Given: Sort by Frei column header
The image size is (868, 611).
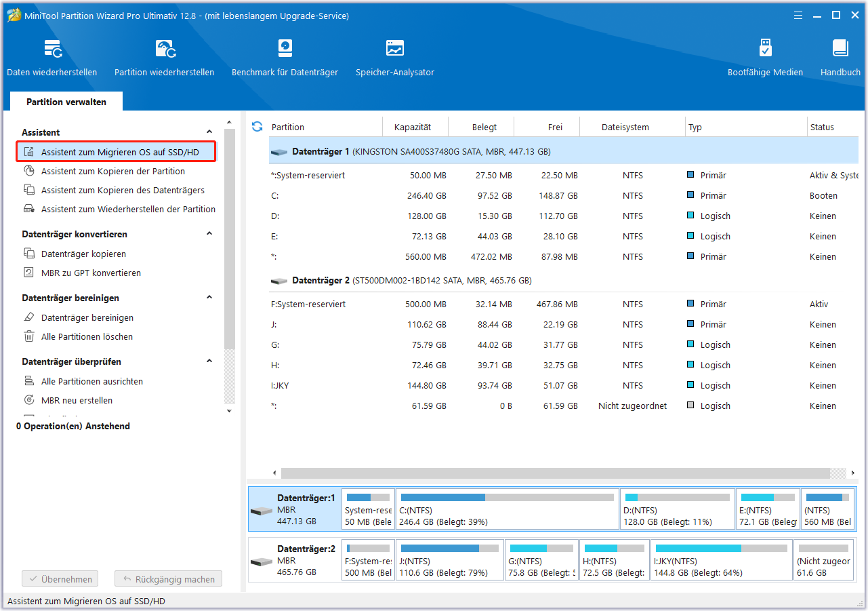Looking at the screenshot, I should coord(547,127).
